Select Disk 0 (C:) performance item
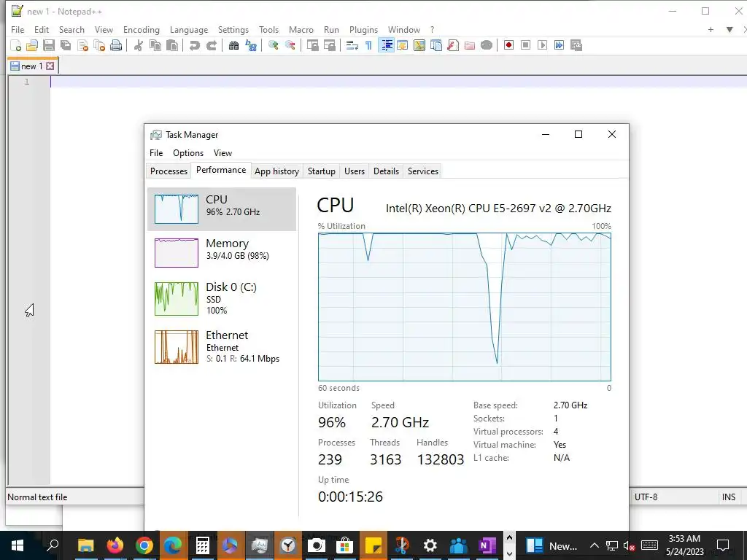 (x=222, y=298)
